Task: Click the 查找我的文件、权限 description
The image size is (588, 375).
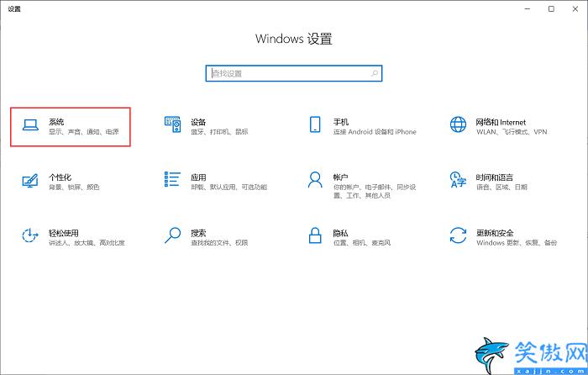Action: tap(220, 243)
